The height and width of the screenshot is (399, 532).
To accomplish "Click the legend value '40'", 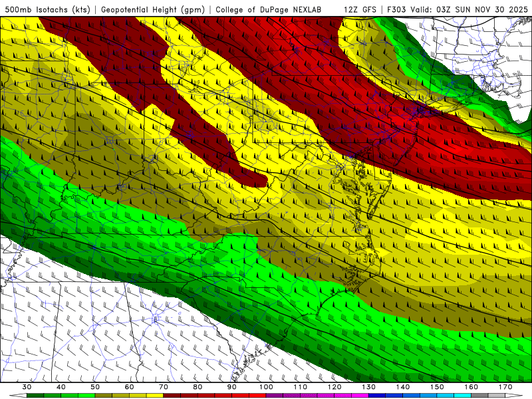I will pos(61,387).
